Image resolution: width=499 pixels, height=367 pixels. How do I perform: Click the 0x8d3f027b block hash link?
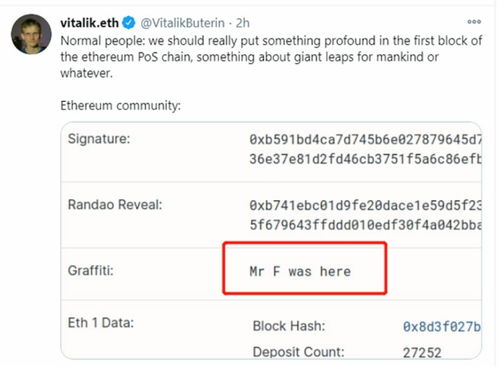[442, 326]
